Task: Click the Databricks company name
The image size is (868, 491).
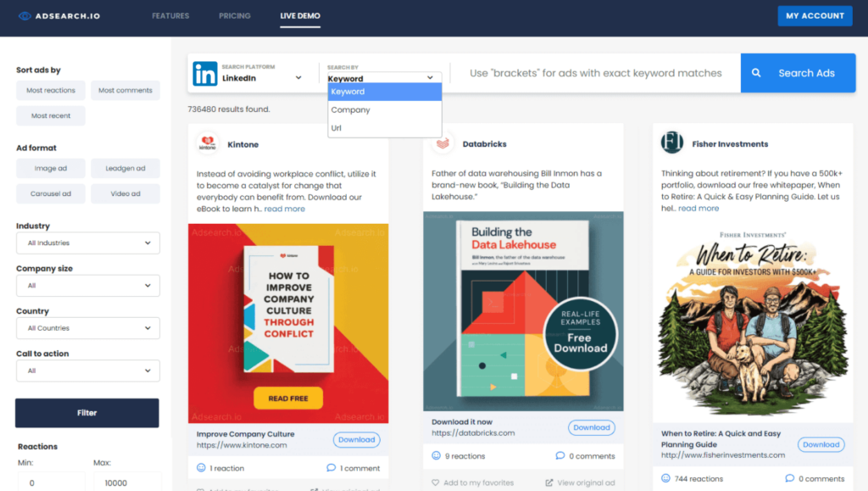Action: click(x=484, y=144)
